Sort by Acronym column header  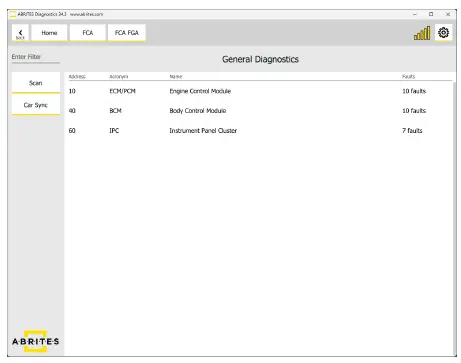pyautogui.click(x=119, y=77)
